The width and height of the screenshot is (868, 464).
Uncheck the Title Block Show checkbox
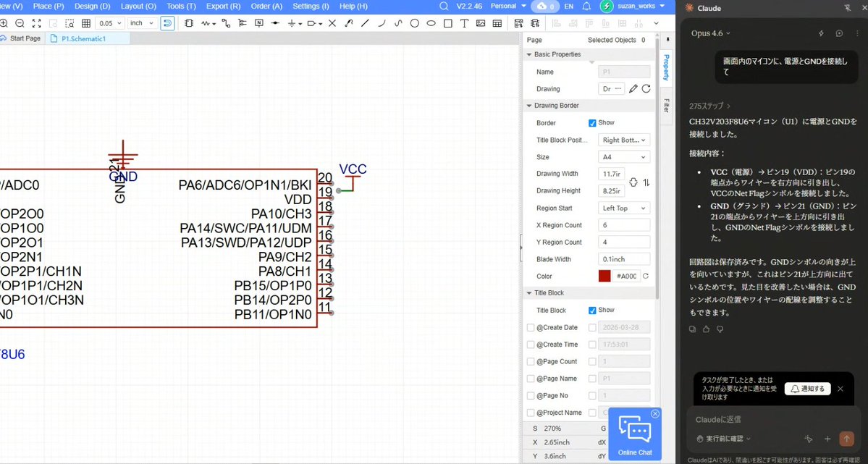[x=591, y=310]
